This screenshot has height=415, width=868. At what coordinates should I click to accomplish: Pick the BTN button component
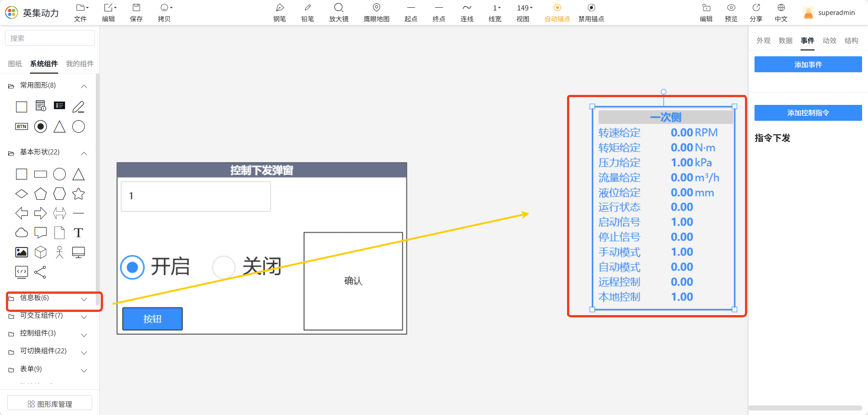[x=21, y=127]
